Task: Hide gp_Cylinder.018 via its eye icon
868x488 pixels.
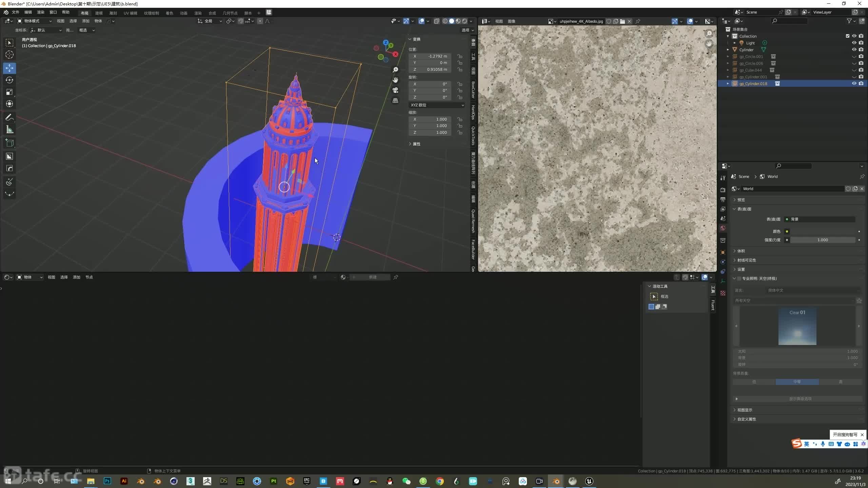Action: 854,83
